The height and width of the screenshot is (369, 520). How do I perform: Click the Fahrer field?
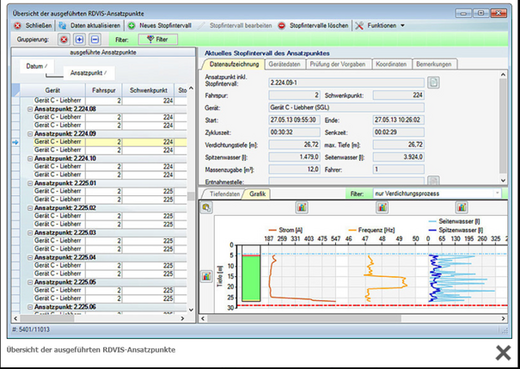point(399,169)
